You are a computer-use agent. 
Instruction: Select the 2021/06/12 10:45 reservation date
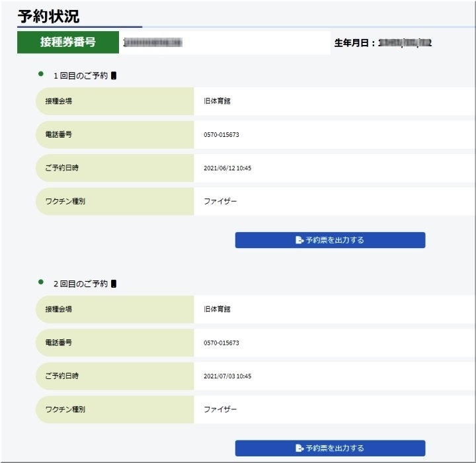tap(227, 168)
